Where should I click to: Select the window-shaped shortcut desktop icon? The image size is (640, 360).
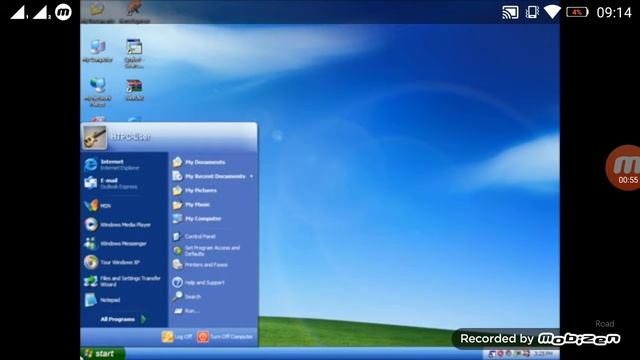134,53
